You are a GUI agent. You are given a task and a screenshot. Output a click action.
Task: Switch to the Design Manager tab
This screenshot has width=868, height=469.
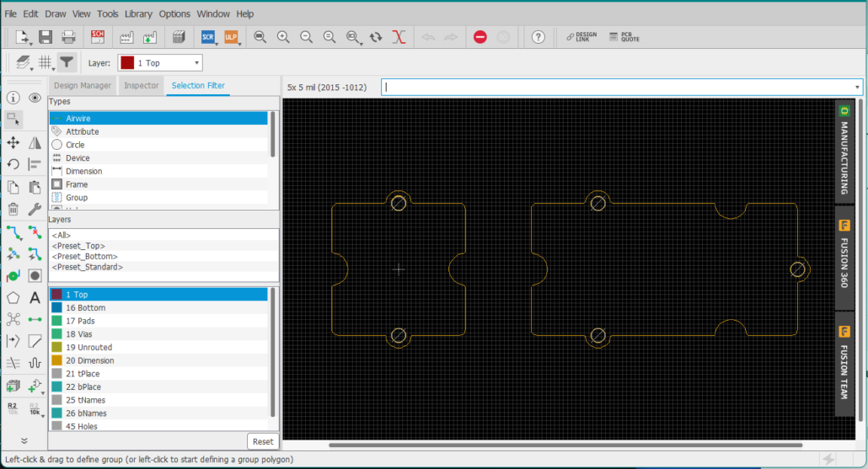tap(83, 86)
